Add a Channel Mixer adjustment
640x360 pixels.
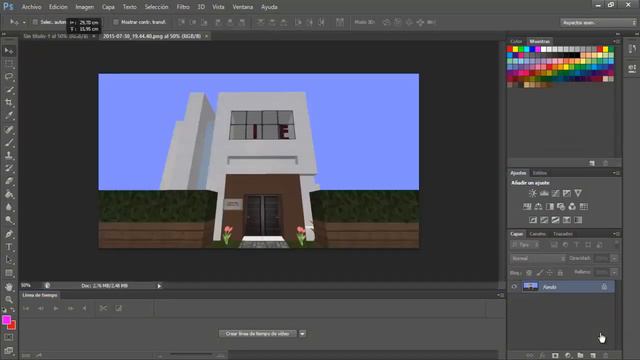(572, 207)
